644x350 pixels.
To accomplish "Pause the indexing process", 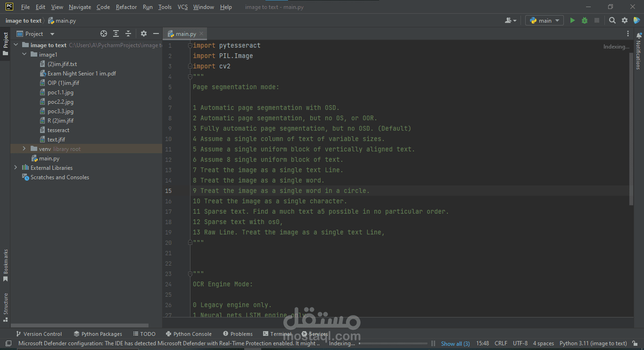I will pos(433,343).
